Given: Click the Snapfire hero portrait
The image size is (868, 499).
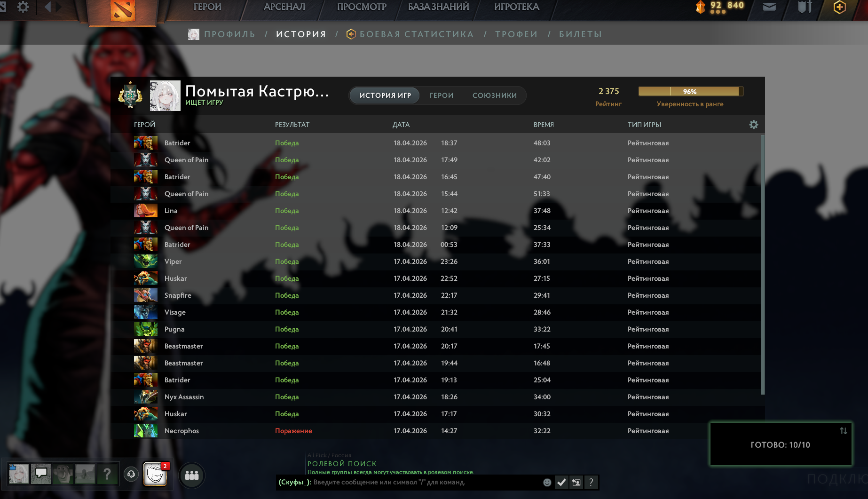Looking at the screenshot, I should click(x=146, y=295).
